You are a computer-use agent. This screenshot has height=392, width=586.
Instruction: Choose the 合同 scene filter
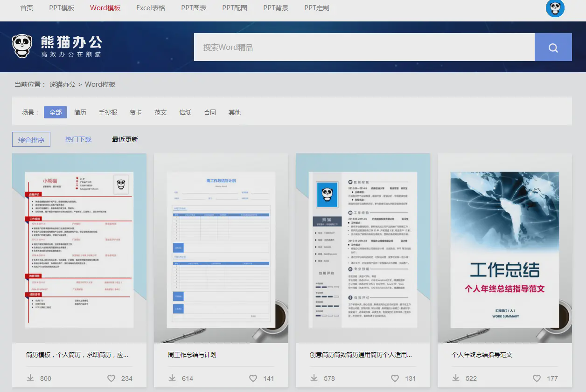point(210,112)
